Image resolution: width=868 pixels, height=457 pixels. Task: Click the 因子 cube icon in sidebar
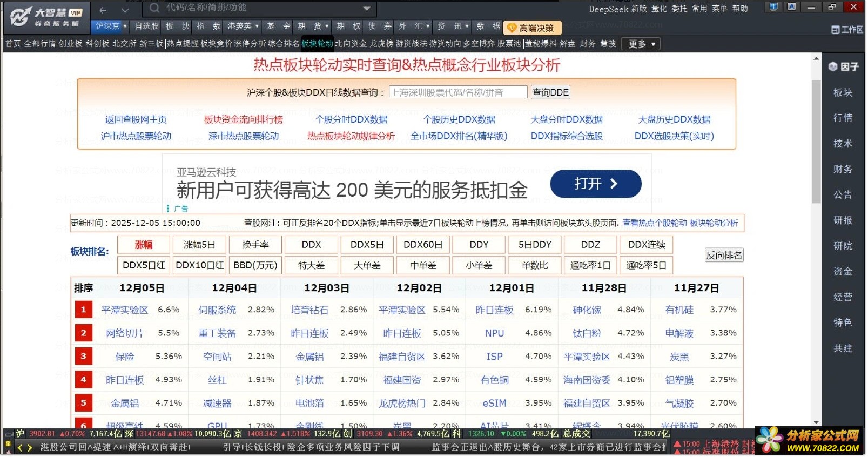point(833,66)
